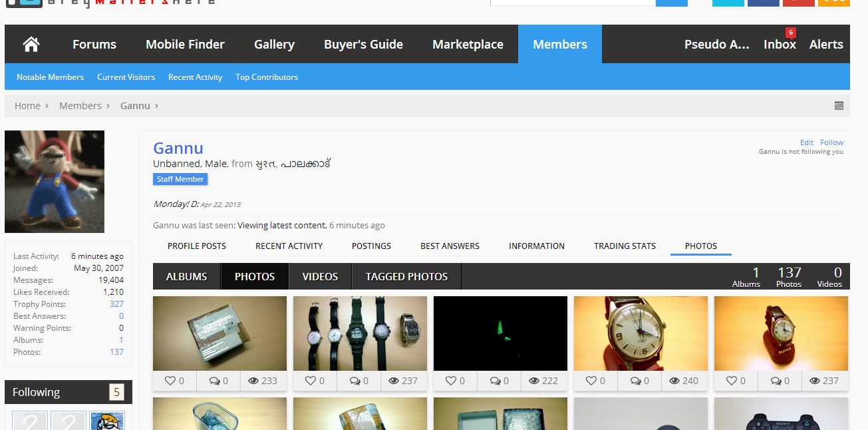The height and width of the screenshot is (430, 868).
Task: Switch to Trading Stats tab
Action: (625, 246)
